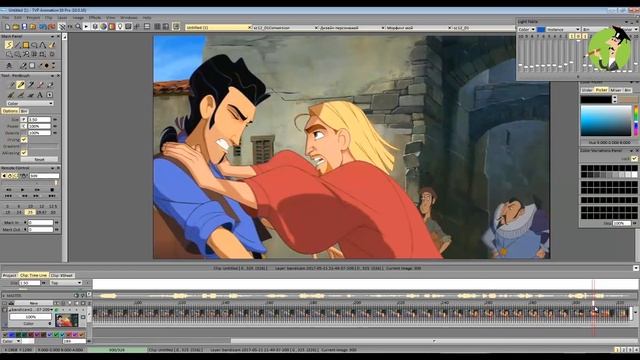Select the highlighted Penbrush pencil tool

tap(20, 85)
